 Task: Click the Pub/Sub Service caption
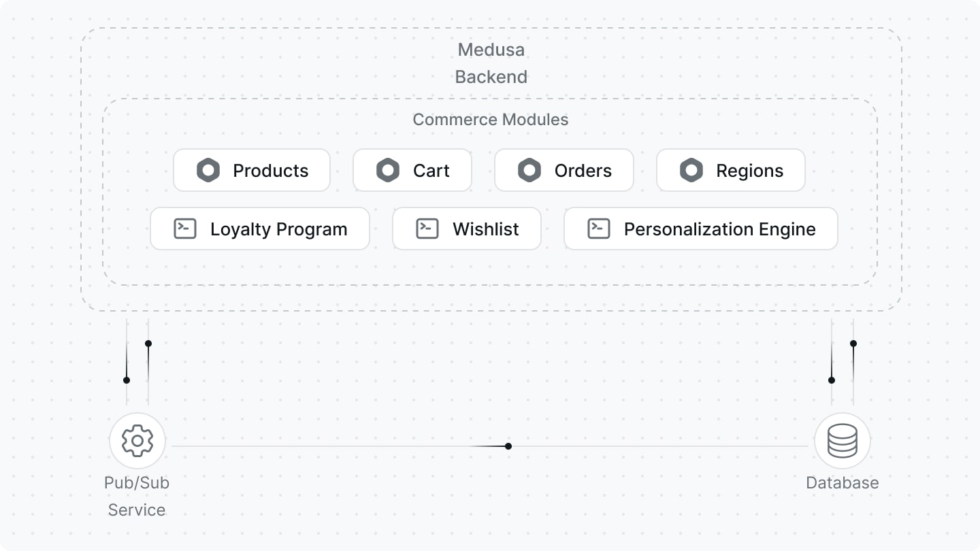(137, 496)
